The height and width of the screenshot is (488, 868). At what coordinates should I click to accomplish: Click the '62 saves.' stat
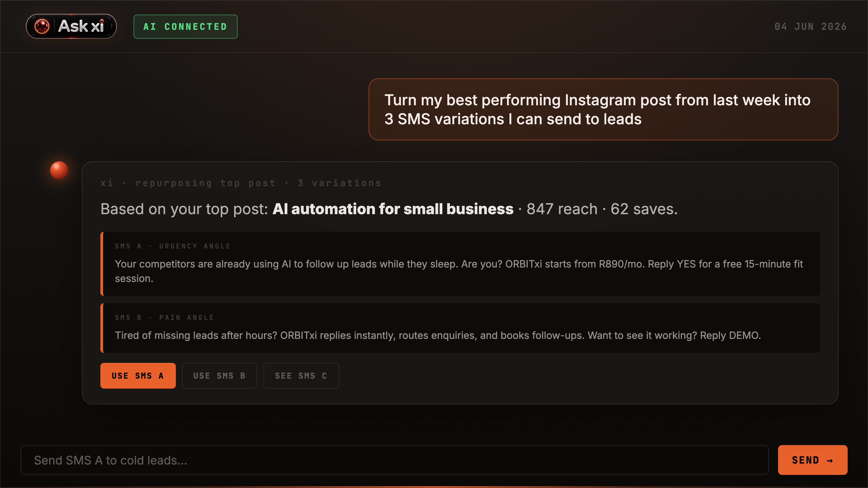click(x=644, y=209)
